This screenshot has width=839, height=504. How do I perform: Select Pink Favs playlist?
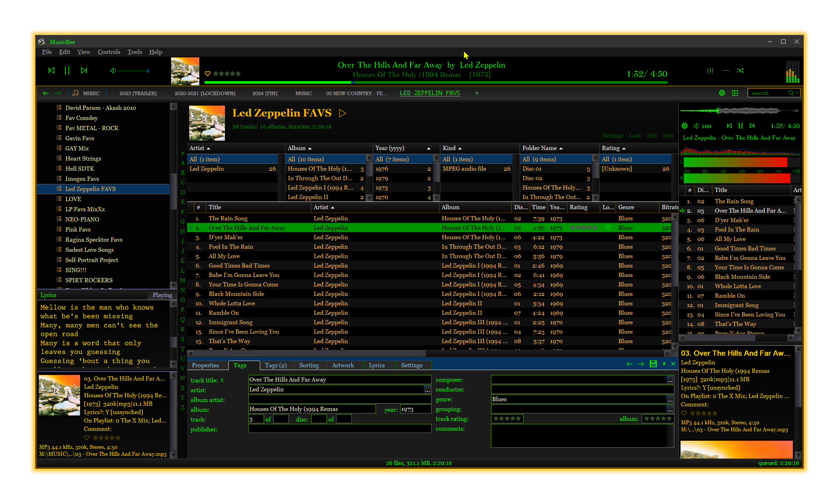pyautogui.click(x=78, y=229)
